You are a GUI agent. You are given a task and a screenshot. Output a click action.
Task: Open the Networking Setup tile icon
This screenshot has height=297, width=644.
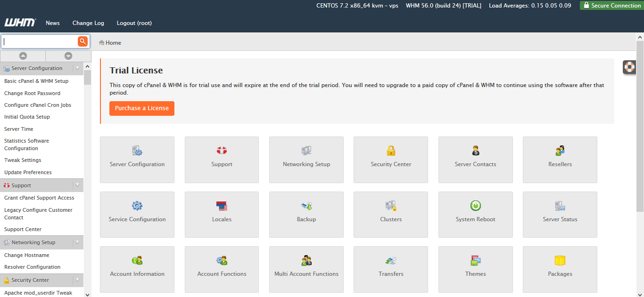(306, 151)
